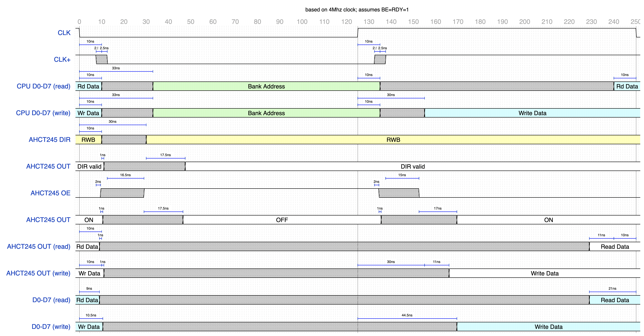Screen dimensions: 644x336
Task: Click green Bank Address block in read row
Action: click(266, 86)
